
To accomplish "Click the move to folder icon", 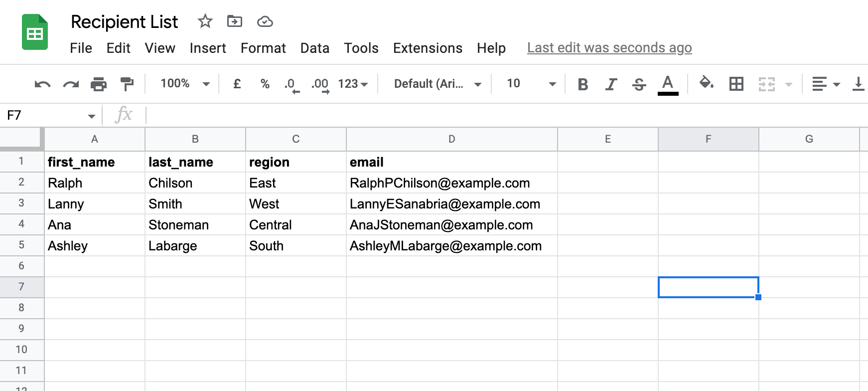I will (x=234, y=21).
